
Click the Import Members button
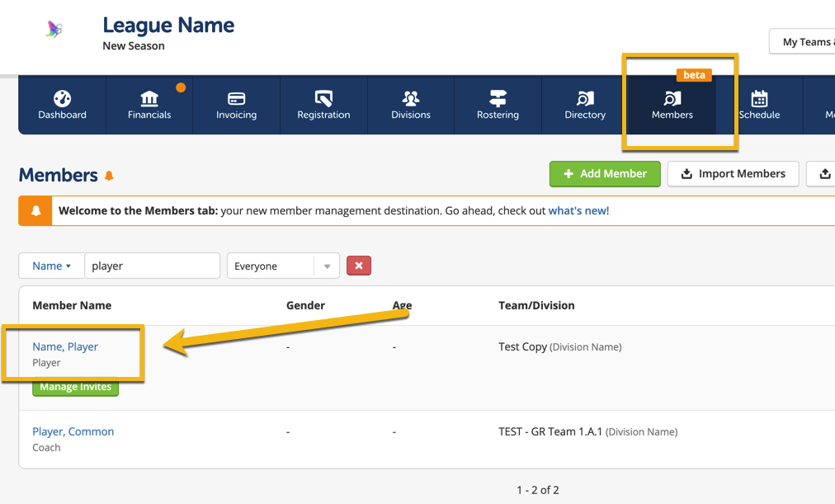(x=733, y=174)
